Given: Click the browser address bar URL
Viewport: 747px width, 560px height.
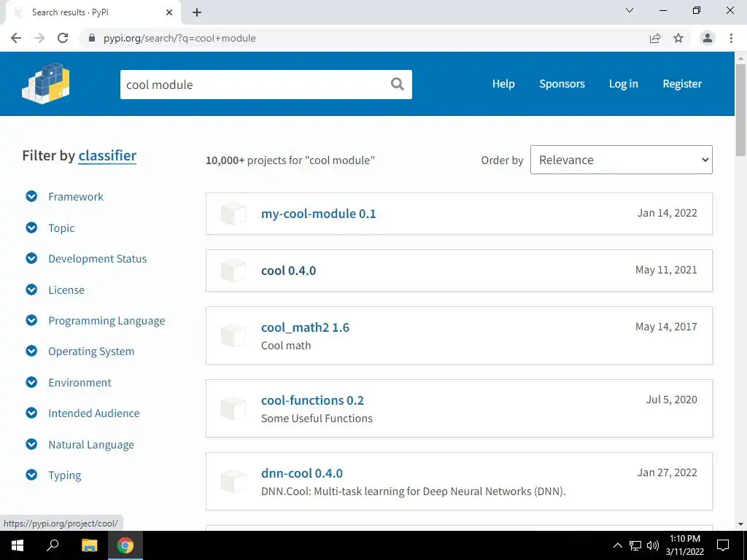Looking at the screenshot, I should tap(179, 38).
